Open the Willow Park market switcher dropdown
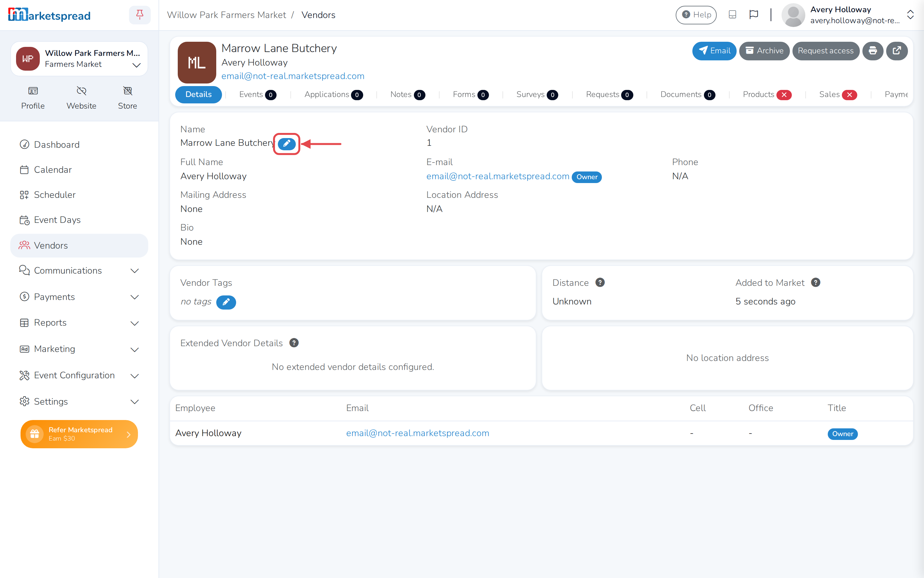 tap(79, 59)
